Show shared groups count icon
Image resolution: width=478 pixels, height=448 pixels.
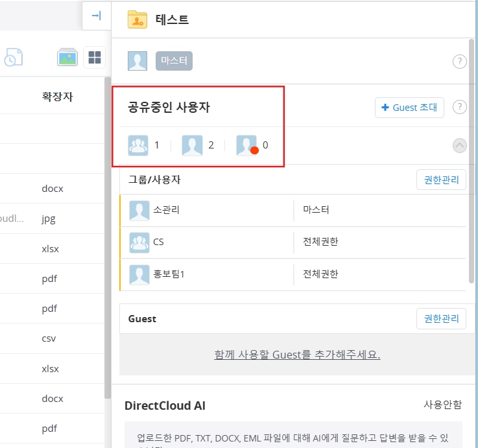point(138,145)
